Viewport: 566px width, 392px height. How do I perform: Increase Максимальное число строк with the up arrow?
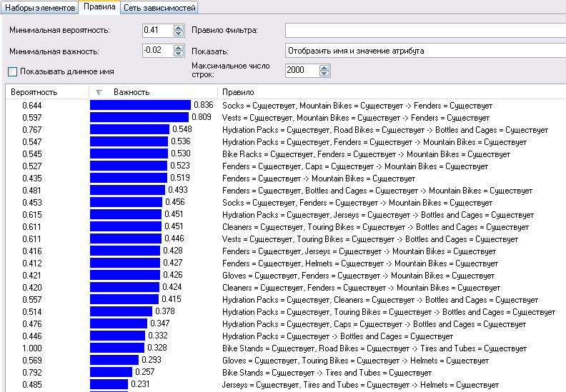pyautogui.click(x=324, y=67)
